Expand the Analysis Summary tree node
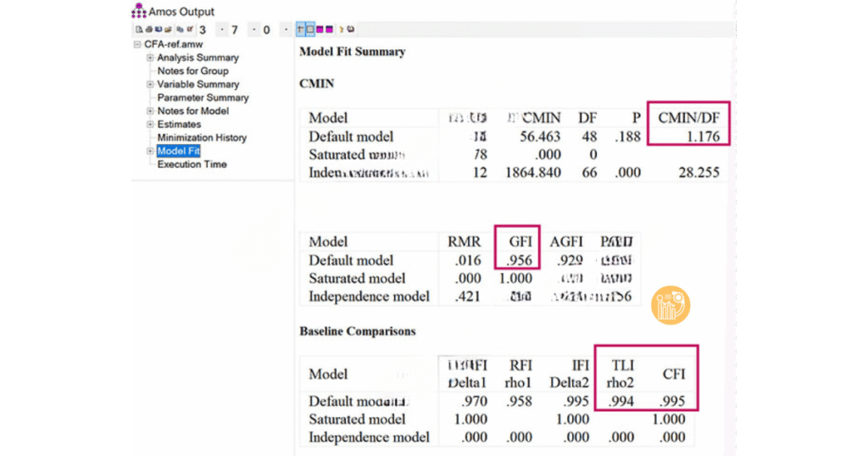868x456 pixels. click(x=150, y=58)
